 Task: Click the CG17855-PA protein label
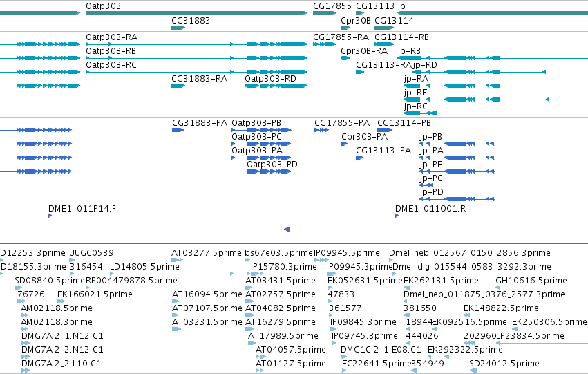point(342,123)
